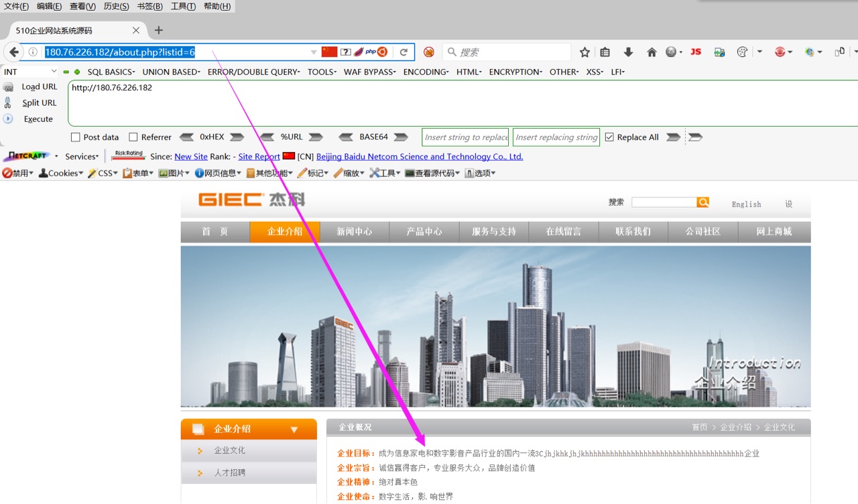Switch to the 新闻中心 navigation tab
Screen dimensions: 858x504
[x=355, y=232]
